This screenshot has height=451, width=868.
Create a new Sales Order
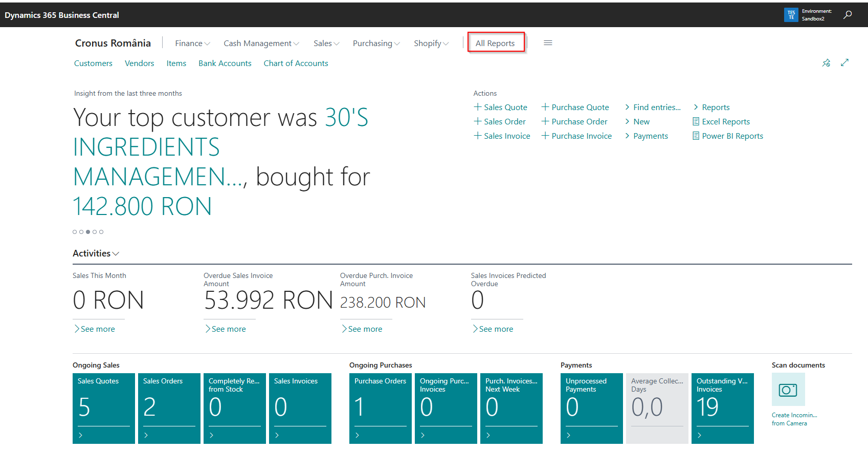(x=500, y=121)
